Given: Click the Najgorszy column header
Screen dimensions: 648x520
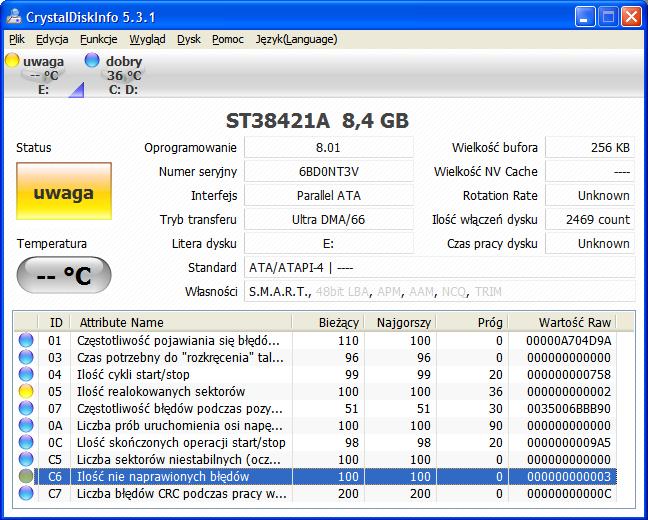Looking at the screenshot, I should [400, 322].
